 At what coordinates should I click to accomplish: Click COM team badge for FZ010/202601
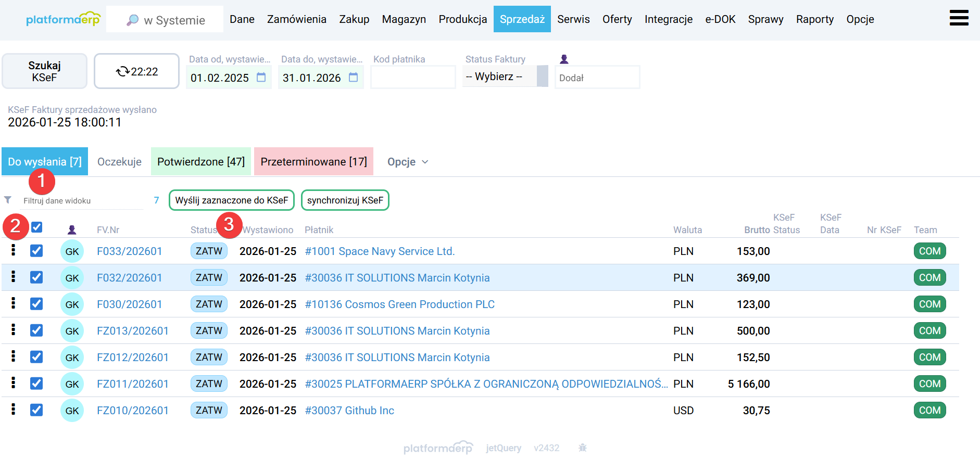click(929, 410)
